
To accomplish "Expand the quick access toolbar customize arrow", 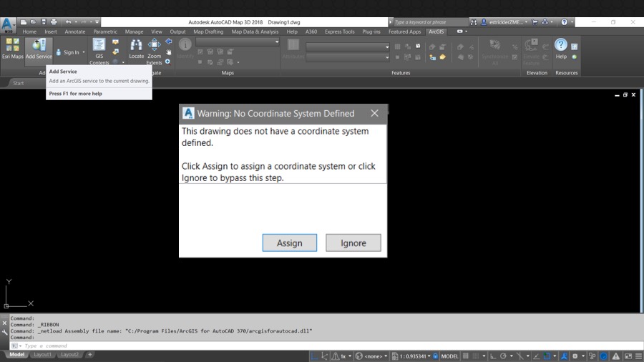I will 97,21.
